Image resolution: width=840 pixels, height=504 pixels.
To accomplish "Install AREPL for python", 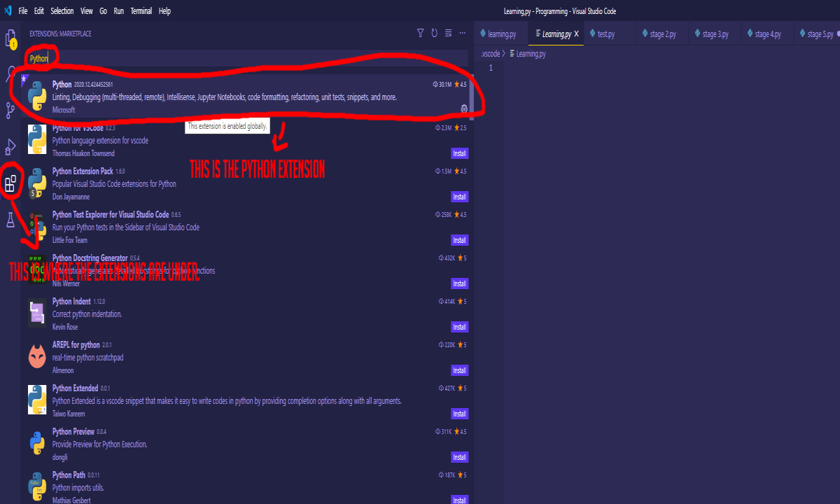I will [459, 370].
